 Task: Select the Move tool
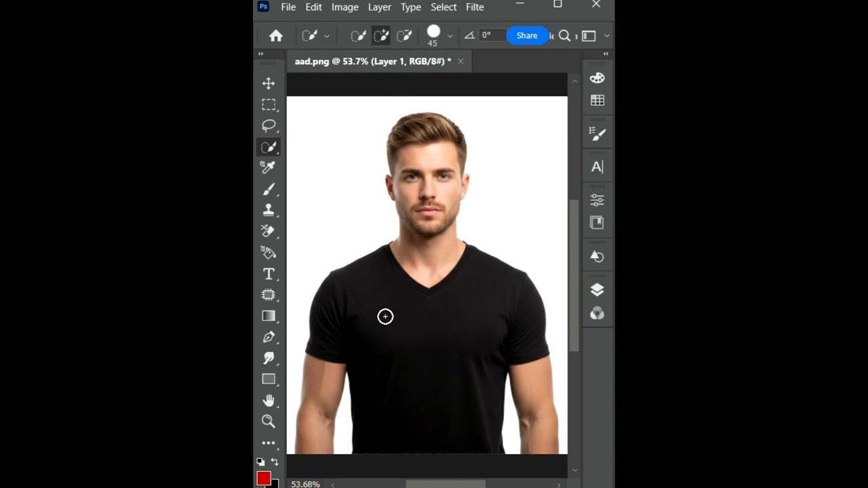pos(269,83)
